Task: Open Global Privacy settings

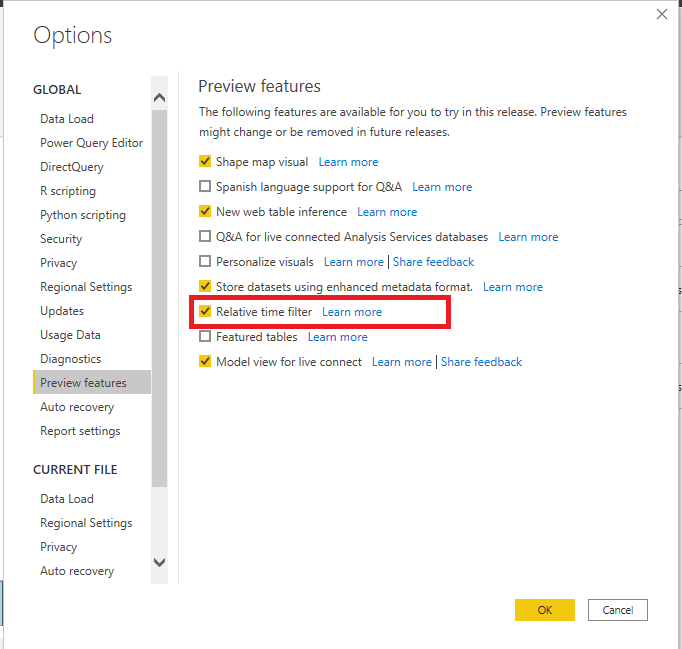Action: click(x=58, y=263)
